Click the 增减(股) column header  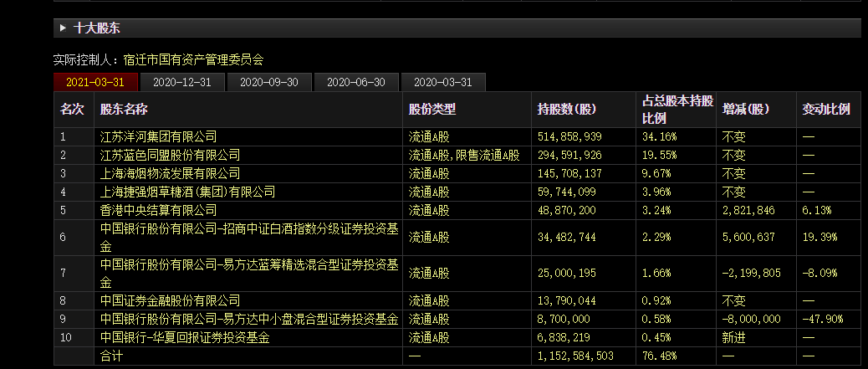click(746, 109)
